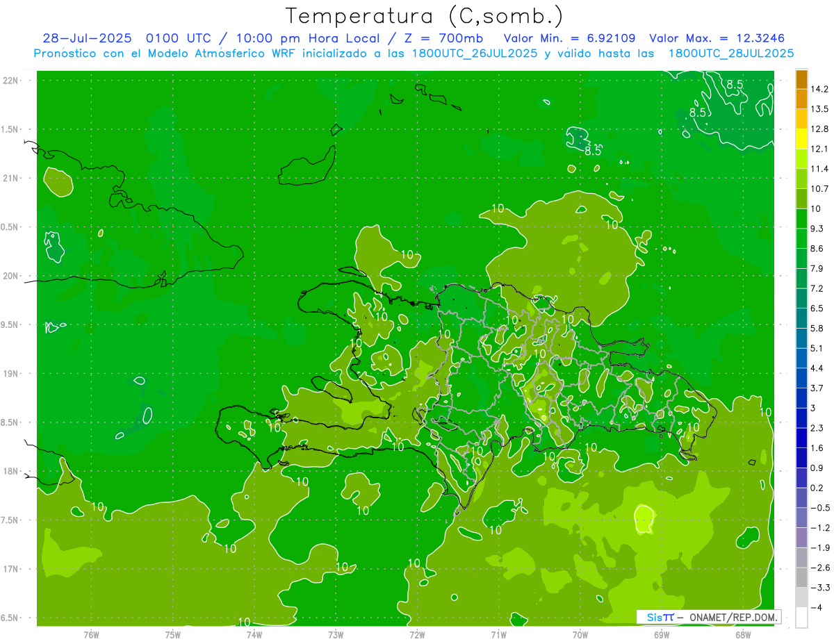Pick the white swatch below the -4 label

(801, 618)
